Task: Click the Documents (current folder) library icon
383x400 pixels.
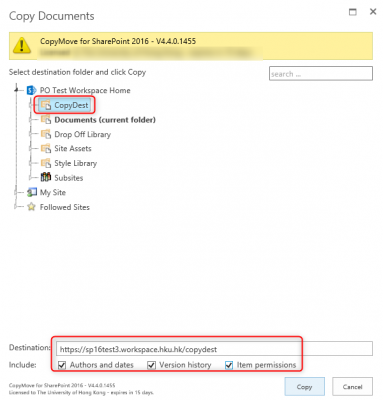Action: tap(46, 119)
